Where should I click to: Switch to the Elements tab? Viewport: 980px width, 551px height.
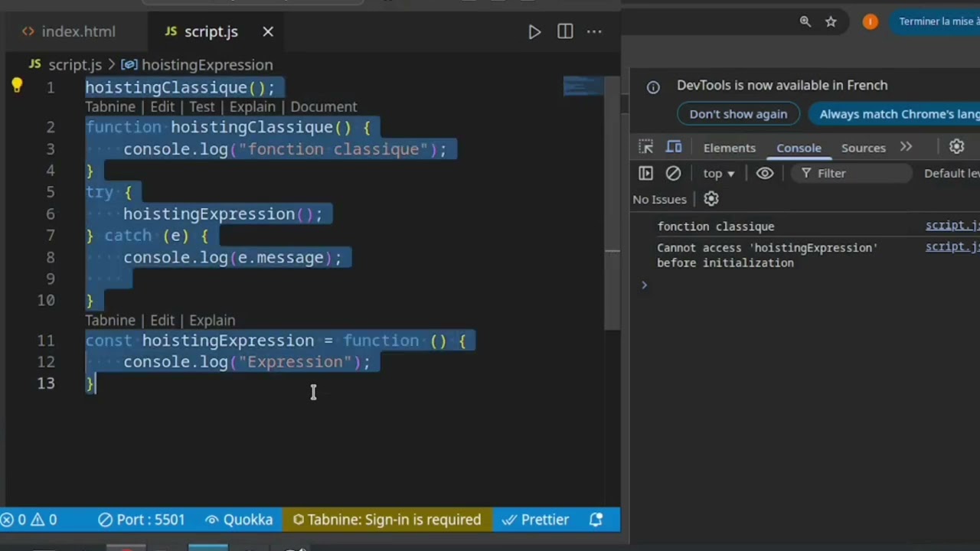(x=730, y=148)
